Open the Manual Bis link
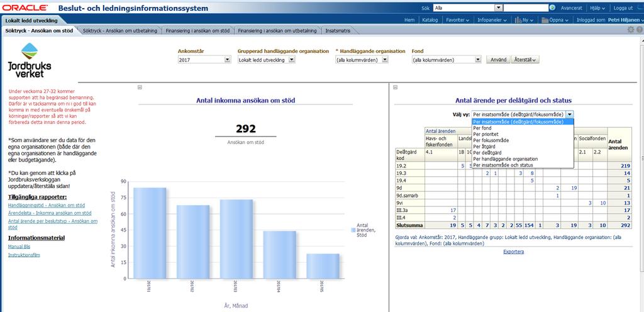Image resolution: width=644 pixels, height=312 pixels. click(19, 247)
